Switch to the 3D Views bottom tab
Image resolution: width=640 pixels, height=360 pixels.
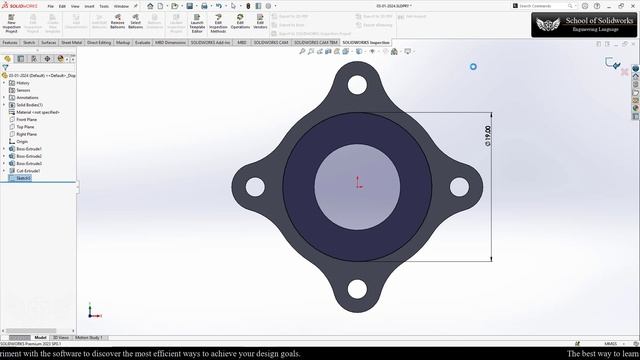[61, 338]
